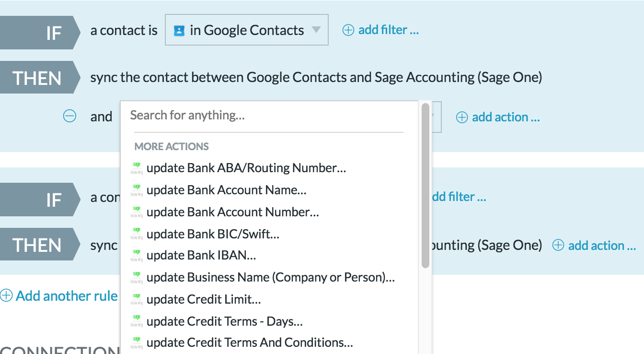The width and height of the screenshot is (644, 354).
Task: Click 'Add another rule' link
Action: (x=67, y=296)
